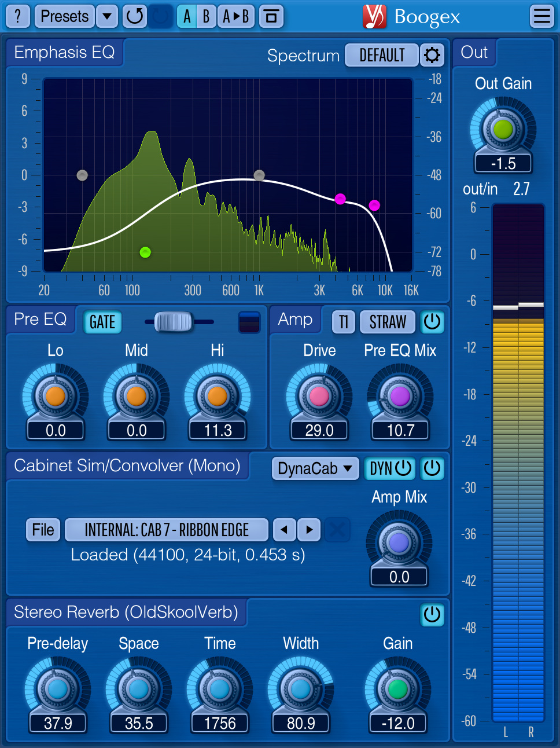The width and height of the screenshot is (560, 748).
Task: Click the reverb Space knob
Action: pyautogui.click(x=139, y=689)
